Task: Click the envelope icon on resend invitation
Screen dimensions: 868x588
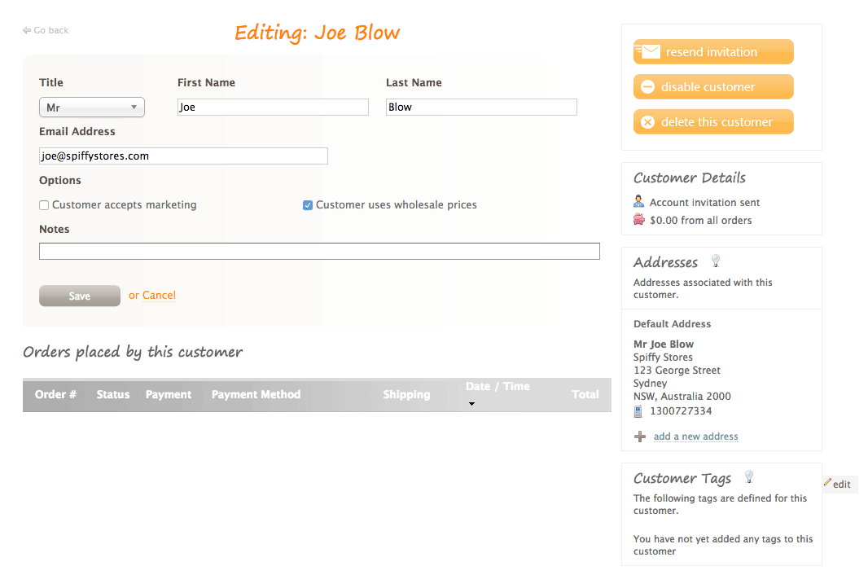Action: pos(647,51)
